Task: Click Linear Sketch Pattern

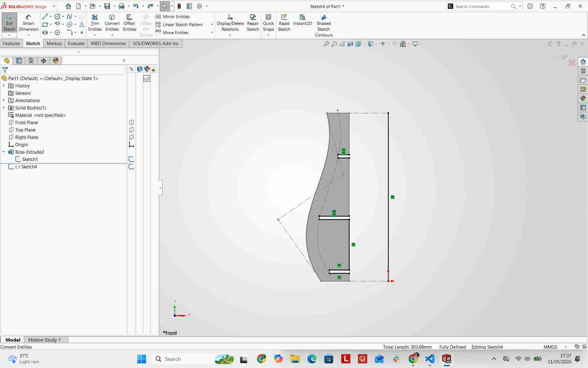Action: coord(179,25)
